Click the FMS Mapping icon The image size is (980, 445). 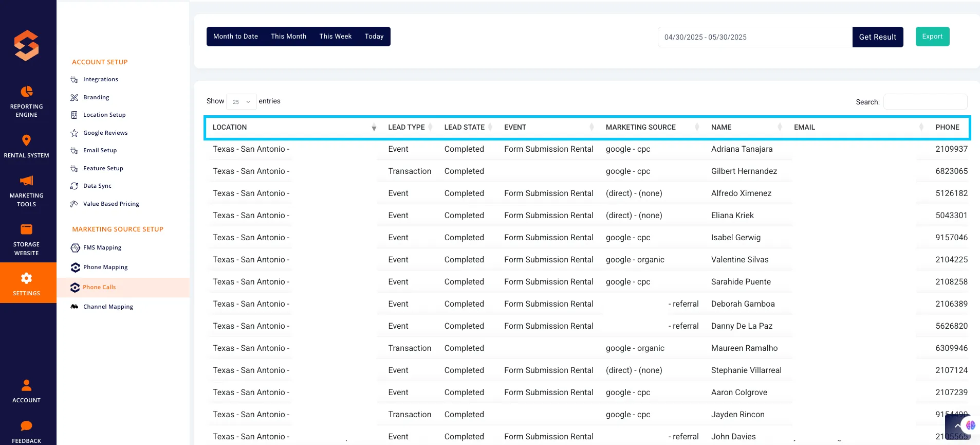pos(75,248)
